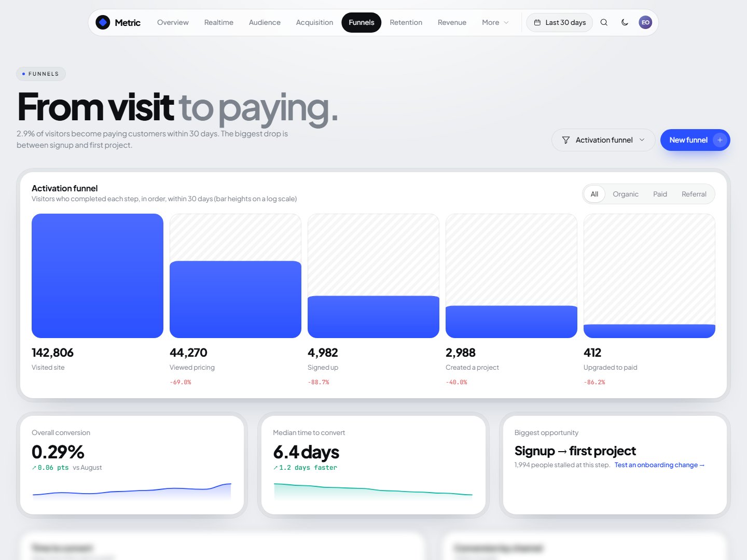
Task: Click the Metric logo icon
Action: pyautogui.click(x=103, y=22)
